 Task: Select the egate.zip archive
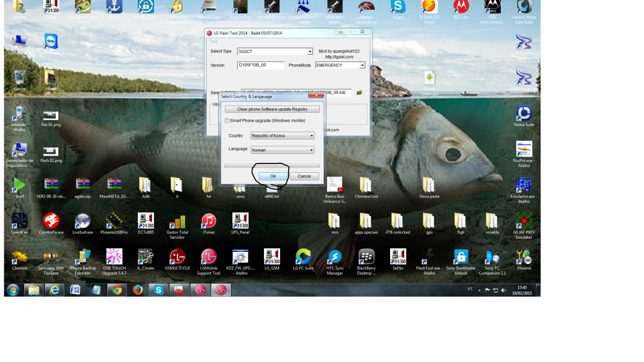tap(83, 188)
